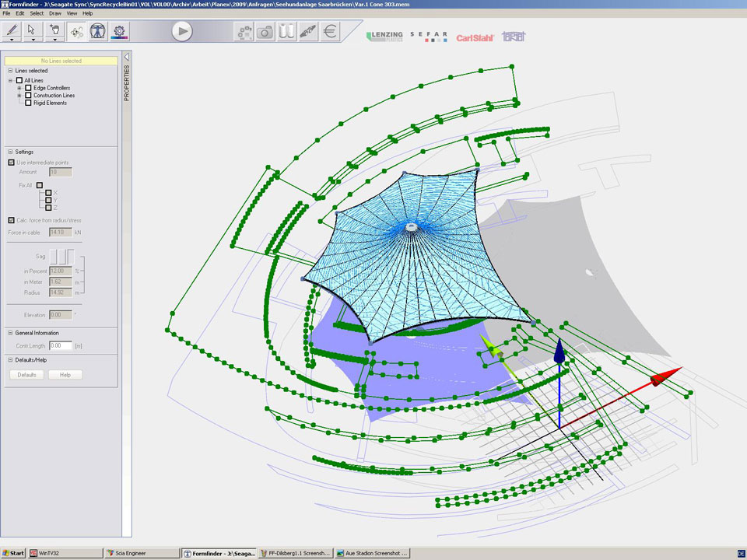Check the All Lines checkbox

tap(19, 80)
